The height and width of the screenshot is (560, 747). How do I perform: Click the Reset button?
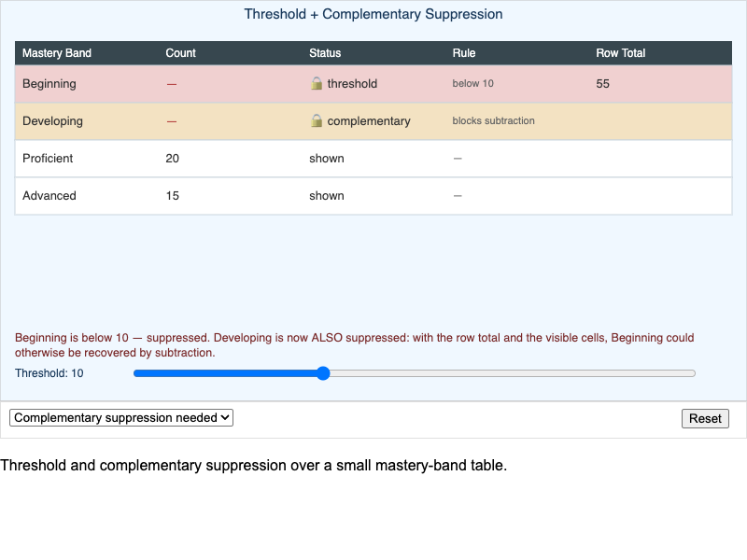click(x=705, y=418)
